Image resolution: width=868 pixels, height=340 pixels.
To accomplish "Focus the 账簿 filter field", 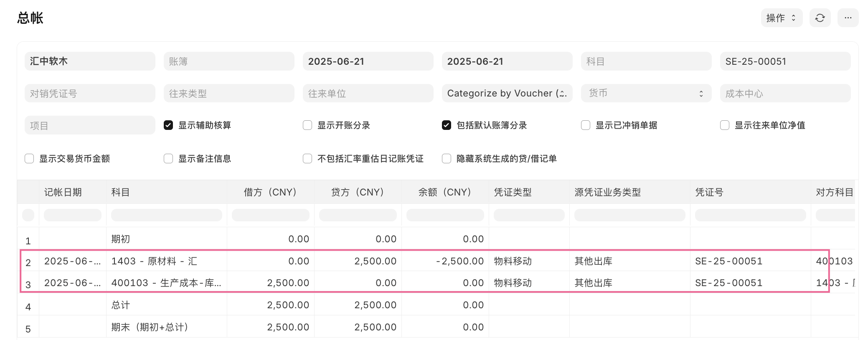I will [229, 61].
